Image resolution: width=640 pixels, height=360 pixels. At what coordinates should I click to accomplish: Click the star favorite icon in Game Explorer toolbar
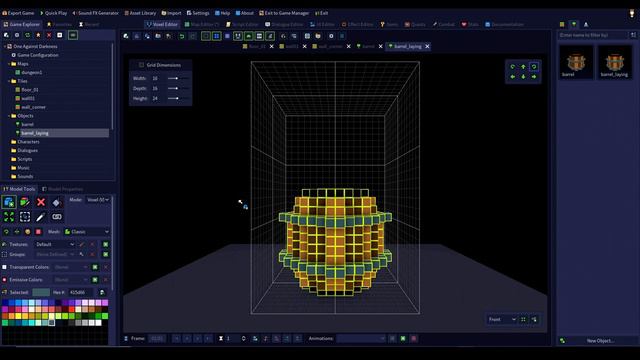tap(38, 35)
